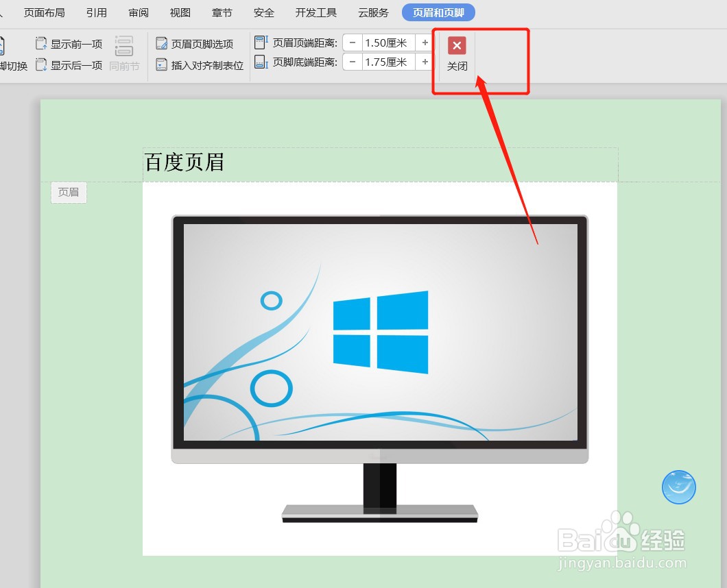Open the 章节 tab

pyautogui.click(x=222, y=12)
